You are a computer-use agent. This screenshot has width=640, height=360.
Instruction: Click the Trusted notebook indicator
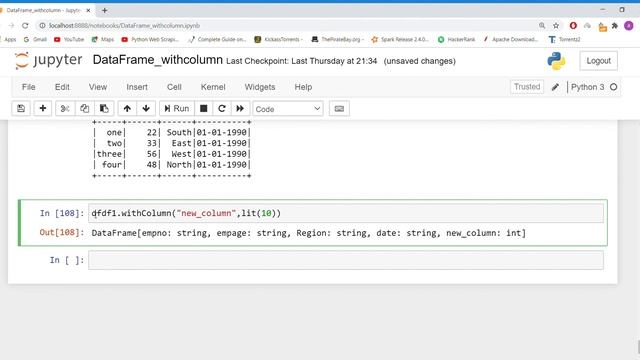pyautogui.click(x=527, y=87)
